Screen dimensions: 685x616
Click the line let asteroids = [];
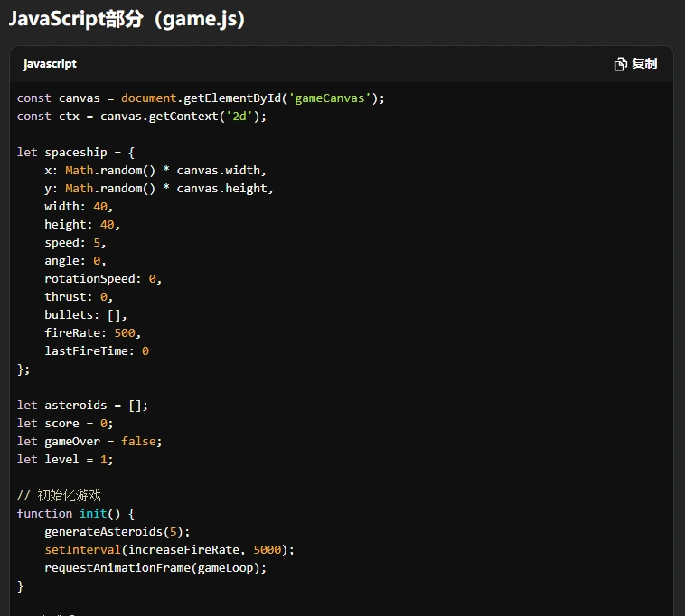82,406
